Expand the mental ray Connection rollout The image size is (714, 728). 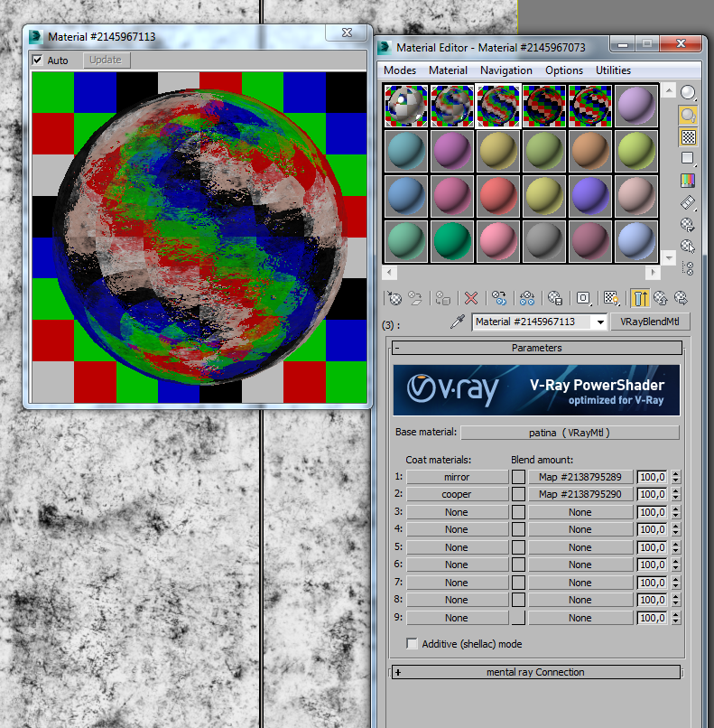(536, 672)
